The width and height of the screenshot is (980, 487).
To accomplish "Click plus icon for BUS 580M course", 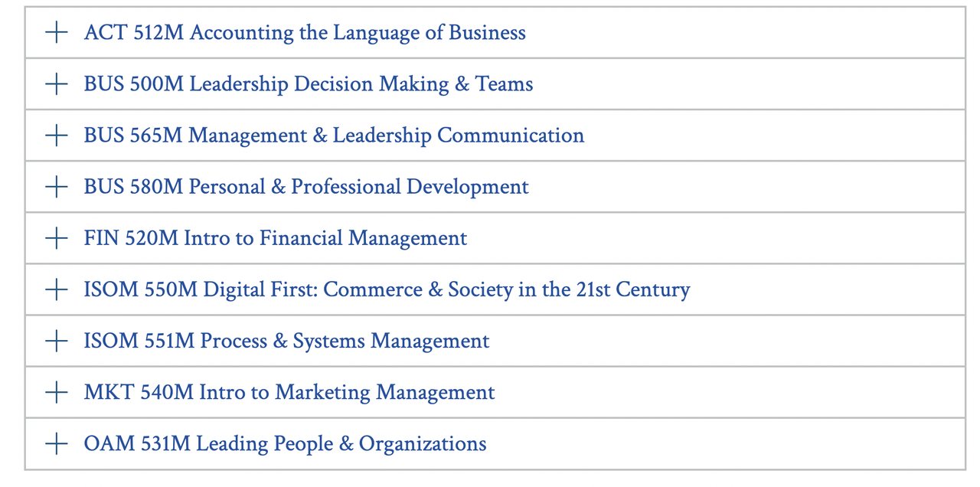I will point(57,186).
